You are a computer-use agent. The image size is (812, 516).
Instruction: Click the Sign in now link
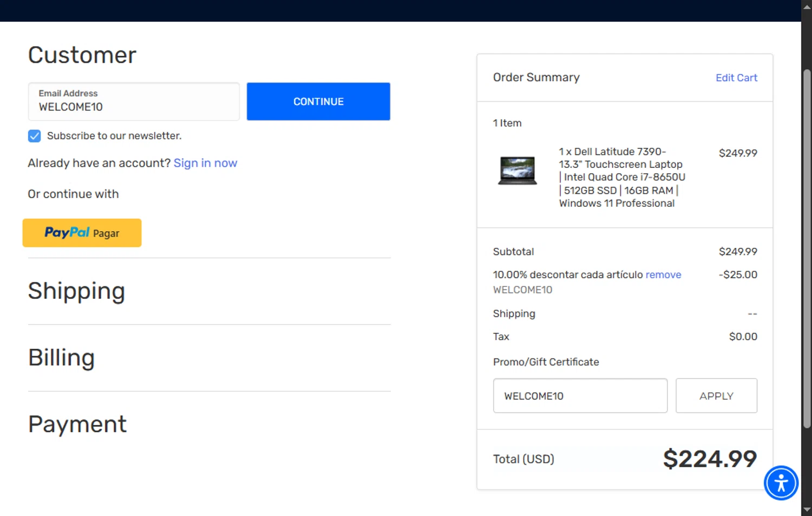click(x=205, y=163)
